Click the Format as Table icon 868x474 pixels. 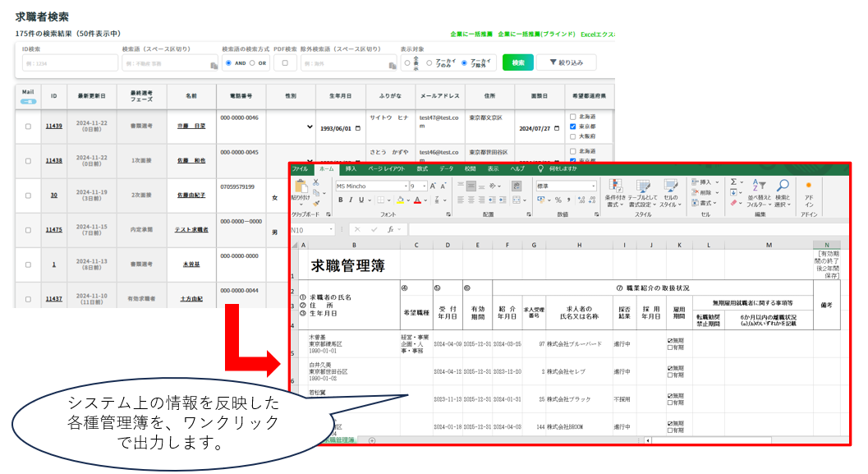click(642, 187)
